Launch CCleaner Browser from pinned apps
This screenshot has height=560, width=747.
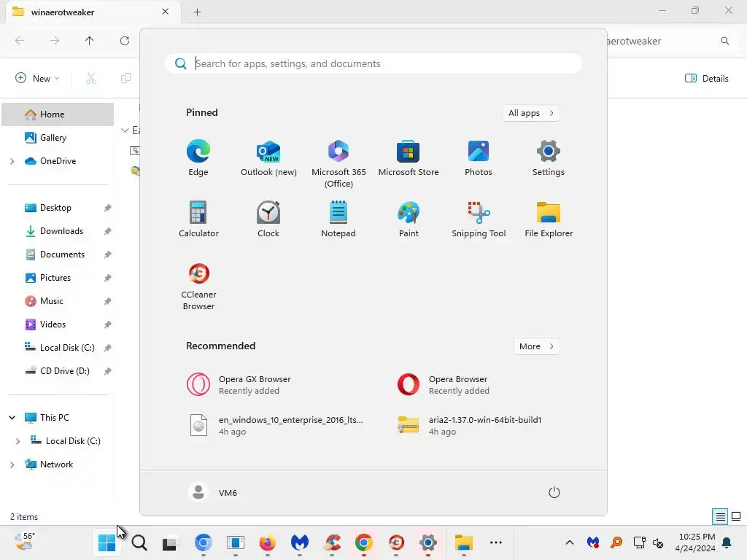pos(198,286)
